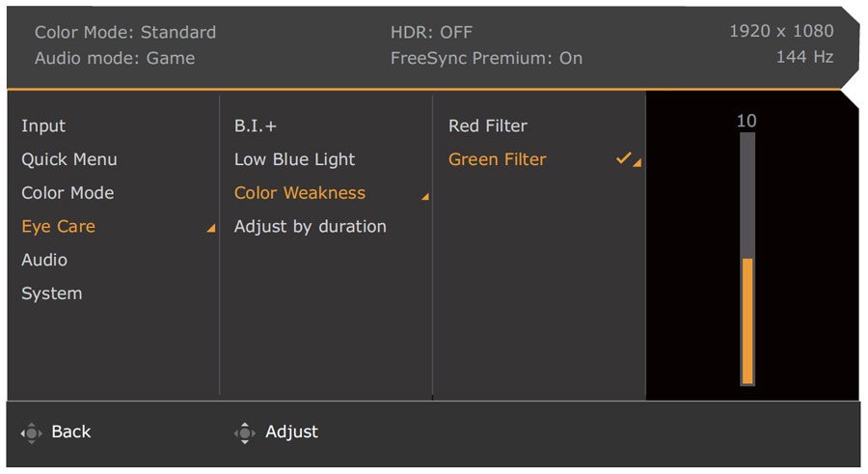Viewport: 868px width, 474px height.
Task: Open the Input menu
Action: (x=43, y=126)
